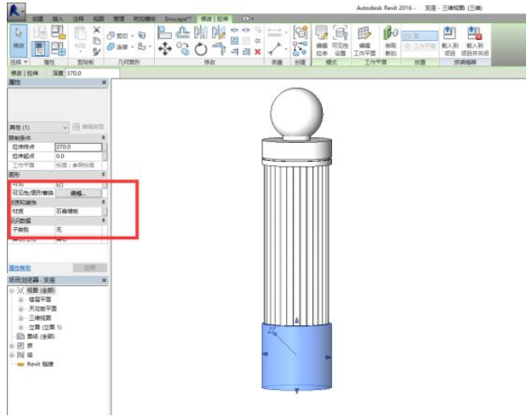Screen dimensions: 532x417
Task: Open the Create ribbon tab
Action: click(37, 19)
